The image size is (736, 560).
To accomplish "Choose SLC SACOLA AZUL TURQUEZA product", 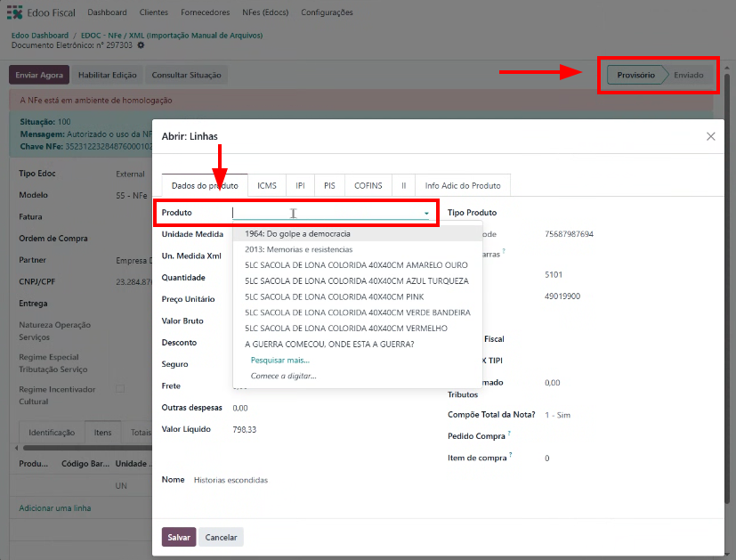I will point(358,280).
